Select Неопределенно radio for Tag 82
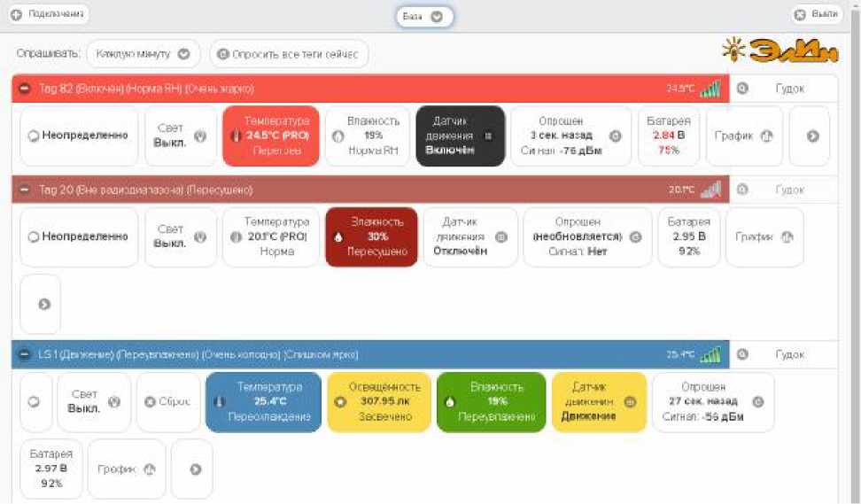This screenshot has height=504, width=861. pyautogui.click(x=79, y=136)
